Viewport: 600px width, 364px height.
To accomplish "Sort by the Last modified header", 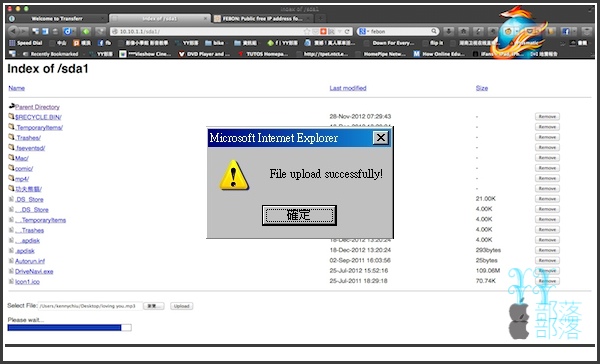I will point(348,88).
